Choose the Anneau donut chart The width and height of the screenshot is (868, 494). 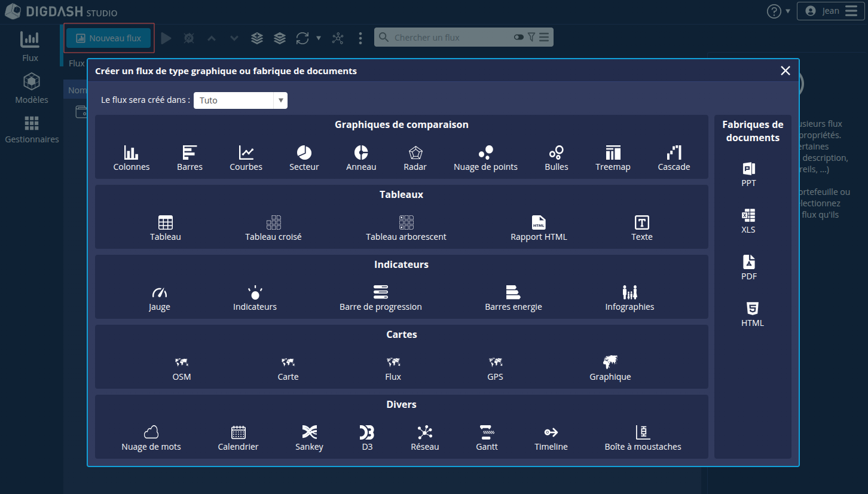pos(361,158)
